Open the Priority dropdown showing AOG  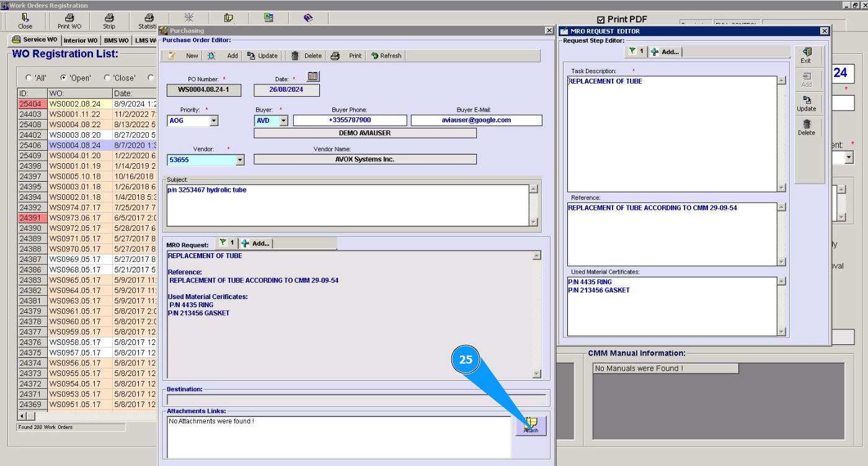(214, 120)
